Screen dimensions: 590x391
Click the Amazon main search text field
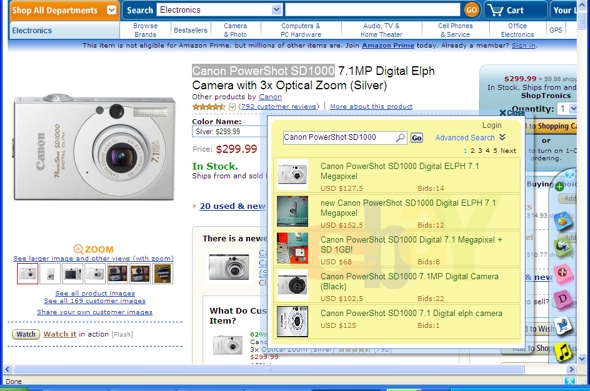(373, 10)
